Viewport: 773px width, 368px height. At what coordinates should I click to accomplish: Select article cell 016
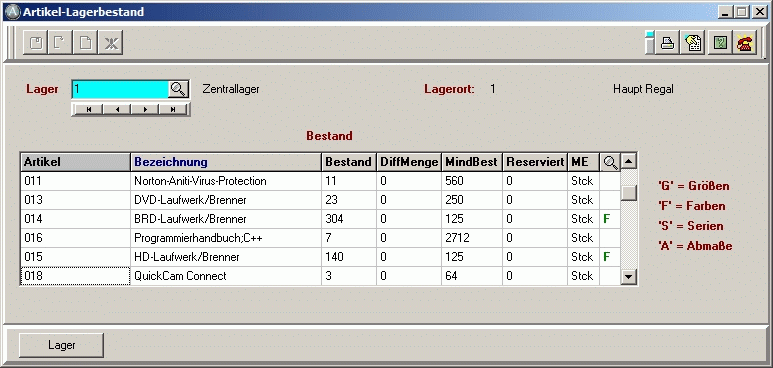point(75,238)
